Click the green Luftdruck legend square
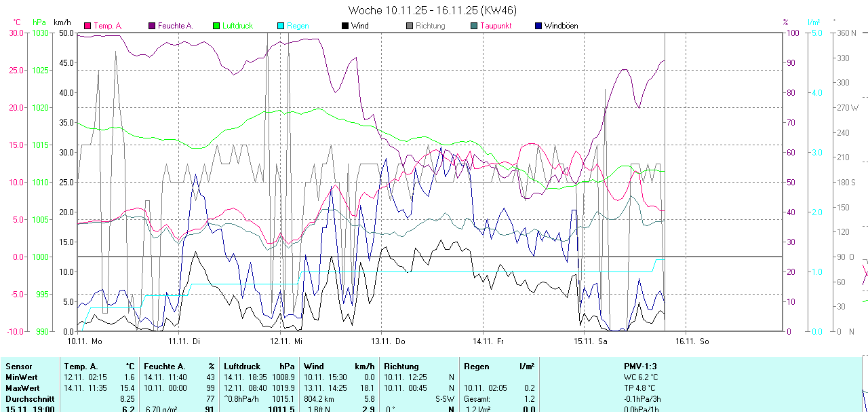The height and width of the screenshot is (412, 868). point(216,26)
